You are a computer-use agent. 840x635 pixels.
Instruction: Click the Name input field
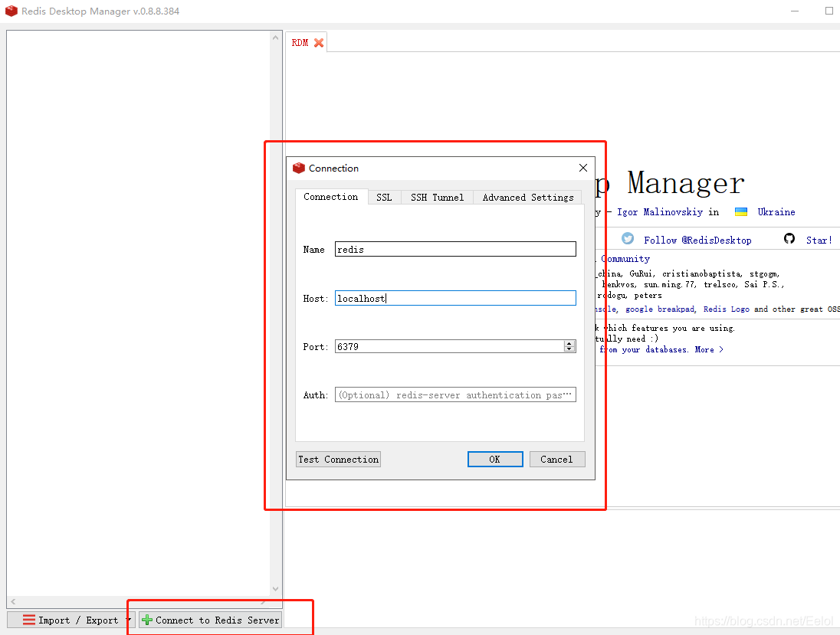(455, 249)
